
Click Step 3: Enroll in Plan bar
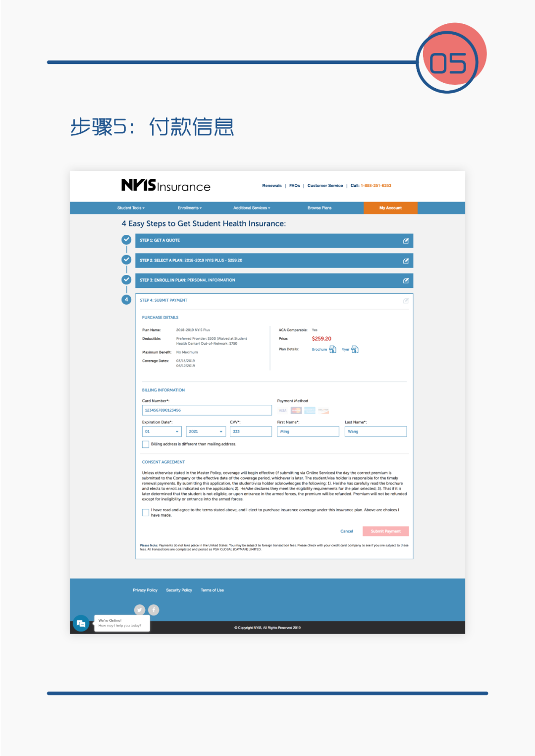[x=274, y=280]
